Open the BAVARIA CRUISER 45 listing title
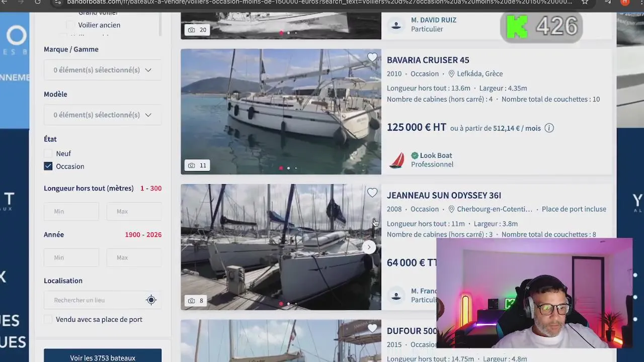 tap(428, 60)
